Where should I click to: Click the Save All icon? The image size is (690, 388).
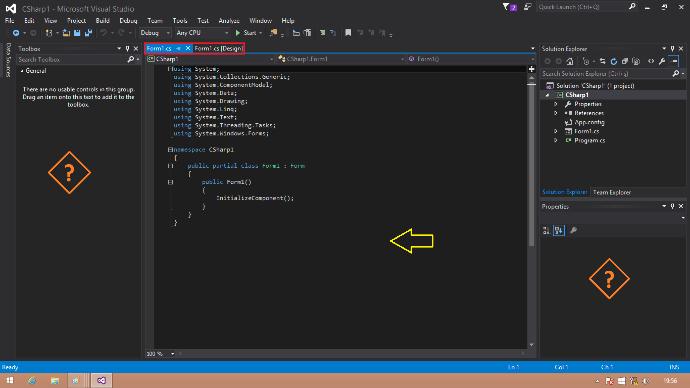pyautogui.click(x=88, y=33)
